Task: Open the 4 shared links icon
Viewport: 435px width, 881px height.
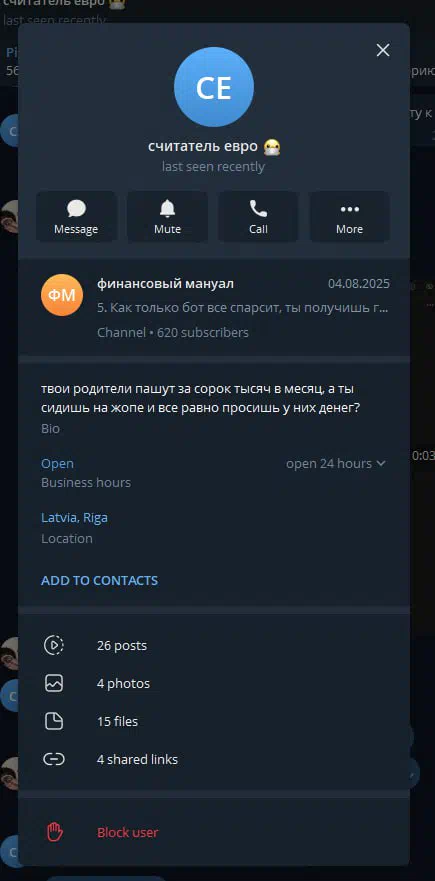Action: (x=54, y=759)
